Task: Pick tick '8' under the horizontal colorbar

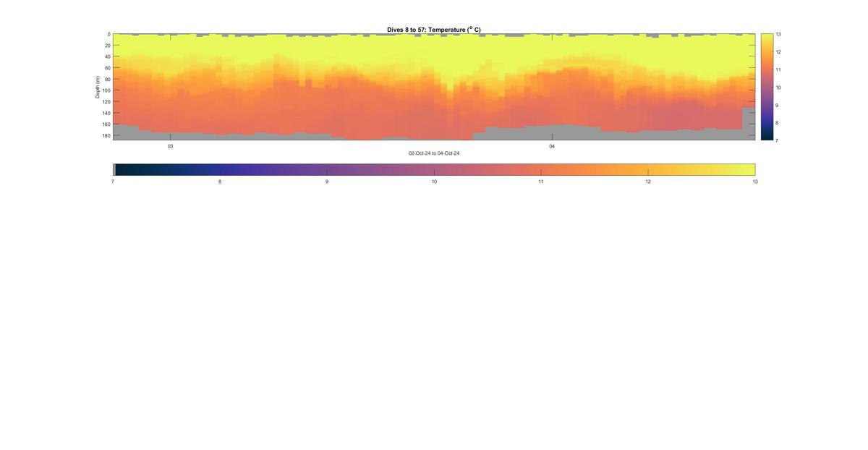Action: [x=220, y=182]
